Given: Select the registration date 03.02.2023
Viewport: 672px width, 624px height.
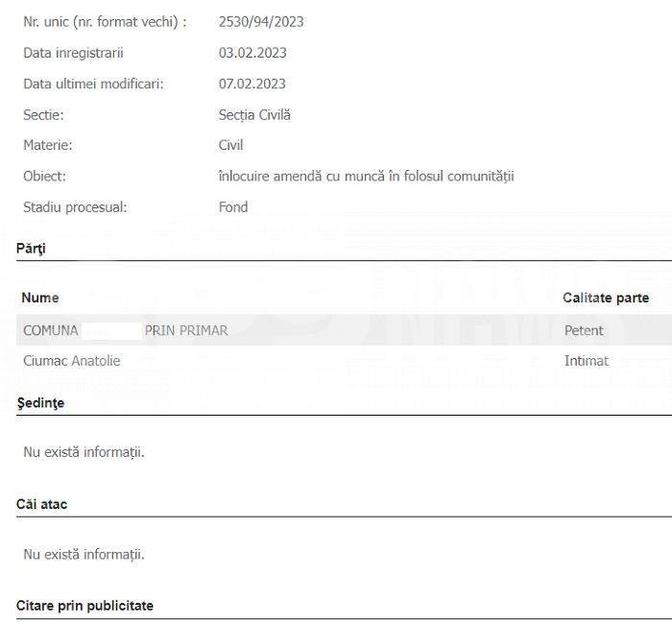Looking at the screenshot, I should 252,53.
